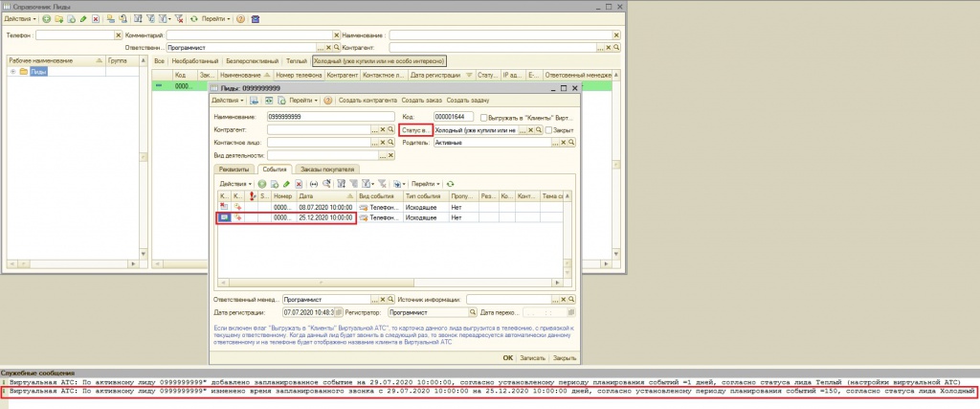Click the Код field 000001644
The width and height of the screenshot is (980, 409).
(x=453, y=117)
